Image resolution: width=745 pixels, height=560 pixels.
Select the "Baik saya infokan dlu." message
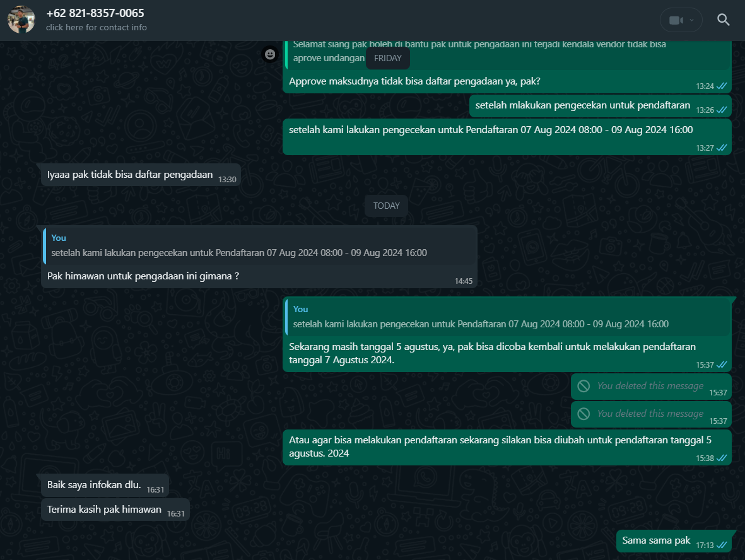(x=94, y=485)
